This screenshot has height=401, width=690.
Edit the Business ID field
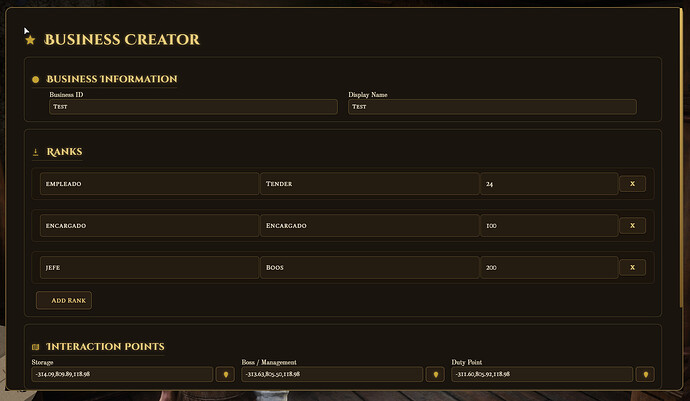coord(193,107)
